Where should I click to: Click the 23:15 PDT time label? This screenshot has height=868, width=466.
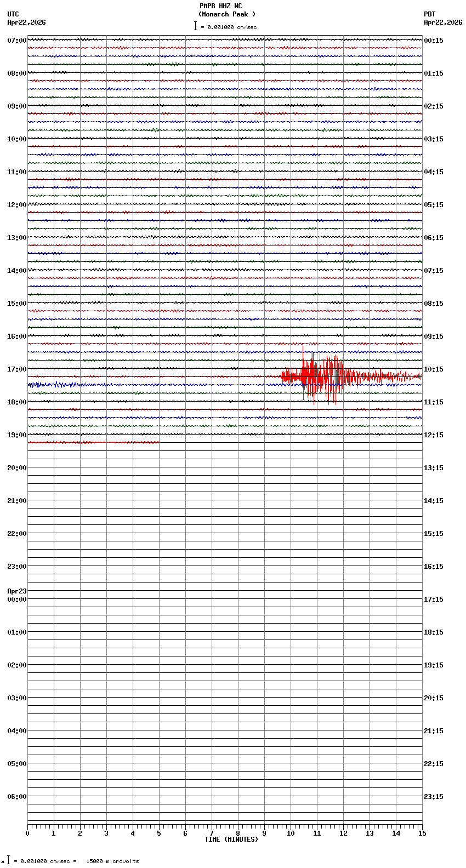pos(434,797)
